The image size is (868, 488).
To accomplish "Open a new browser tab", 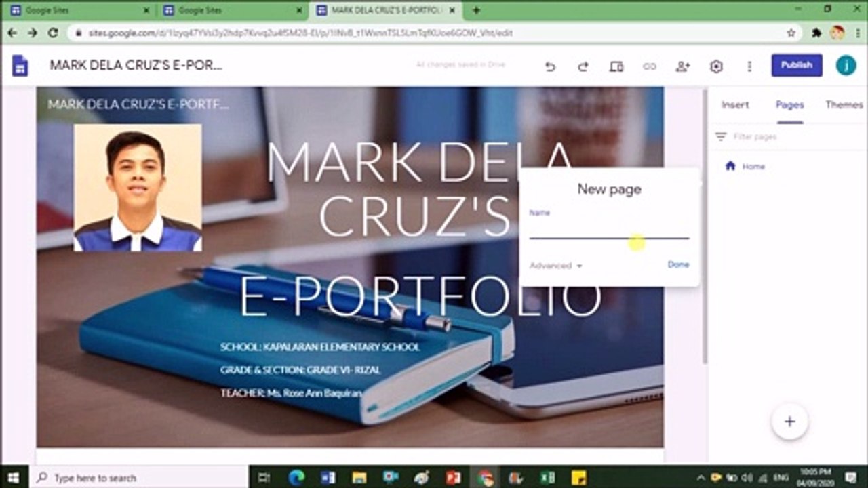I will click(476, 11).
